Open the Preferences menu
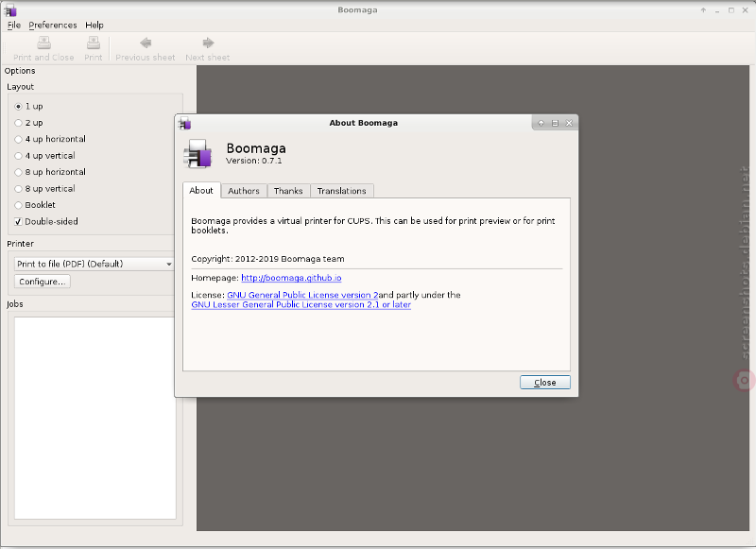This screenshot has width=756, height=549. click(x=53, y=26)
